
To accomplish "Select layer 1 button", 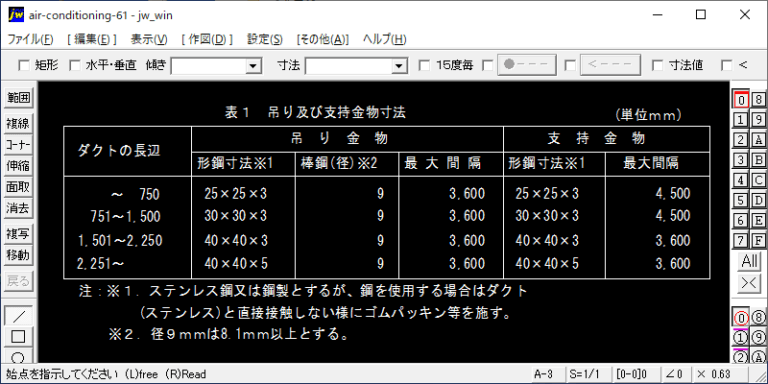I will coord(741,120).
